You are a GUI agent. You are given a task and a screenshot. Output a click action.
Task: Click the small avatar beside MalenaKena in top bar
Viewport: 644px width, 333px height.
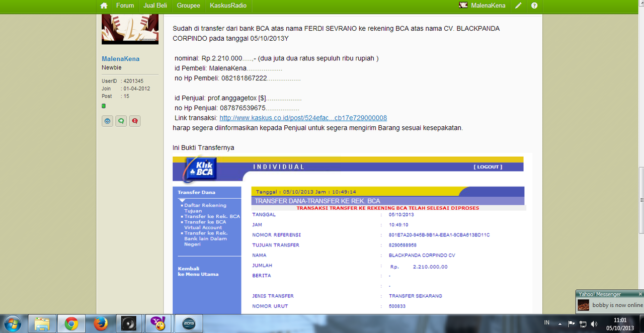(x=463, y=6)
